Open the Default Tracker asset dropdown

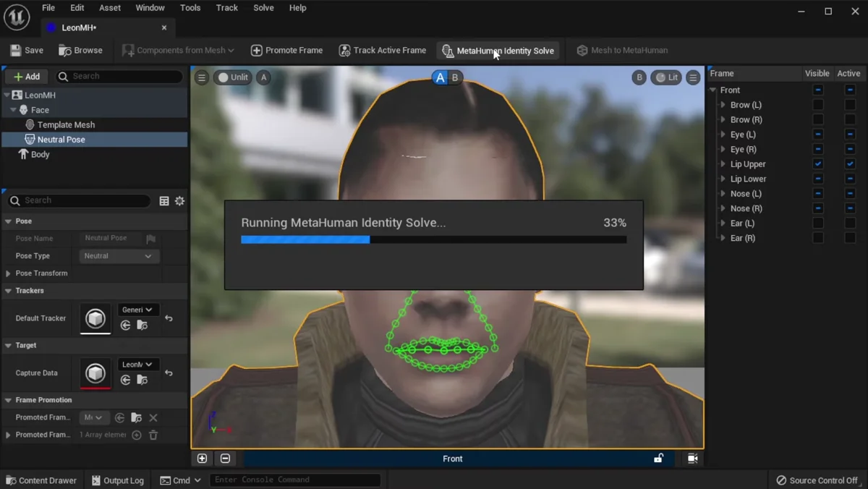point(137,310)
